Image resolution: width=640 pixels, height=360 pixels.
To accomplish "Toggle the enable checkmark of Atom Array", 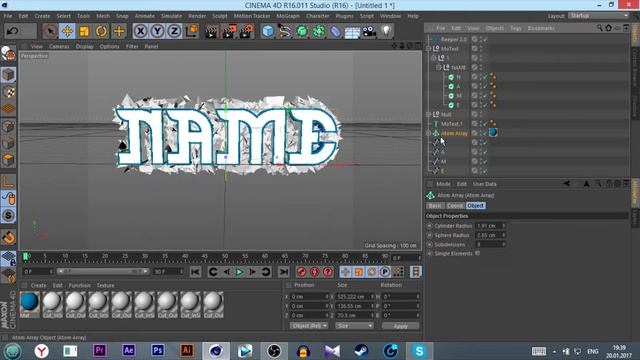I will click(486, 133).
